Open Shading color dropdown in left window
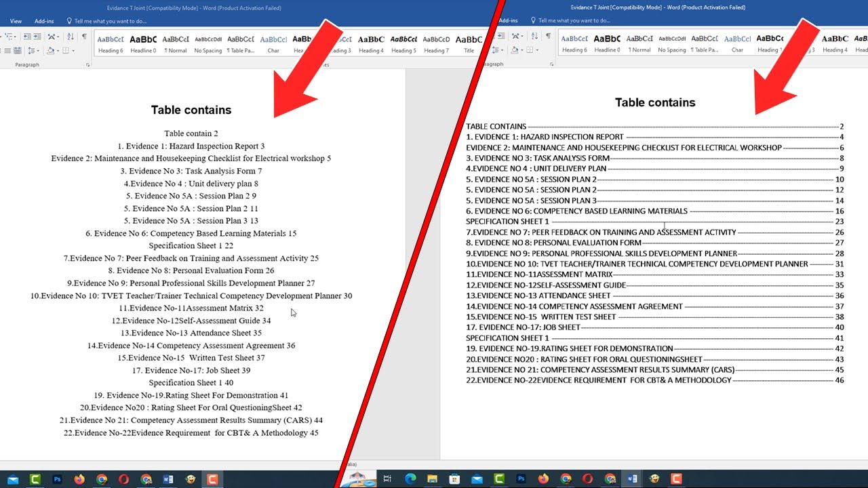The height and width of the screenshot is (488, 868). click(58, 51)
